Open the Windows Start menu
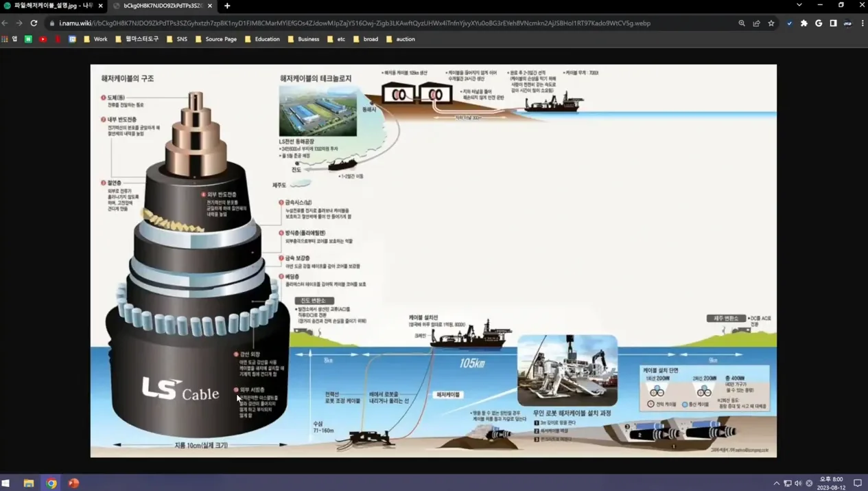Screen dimensions: 868x491 (5, 483)
